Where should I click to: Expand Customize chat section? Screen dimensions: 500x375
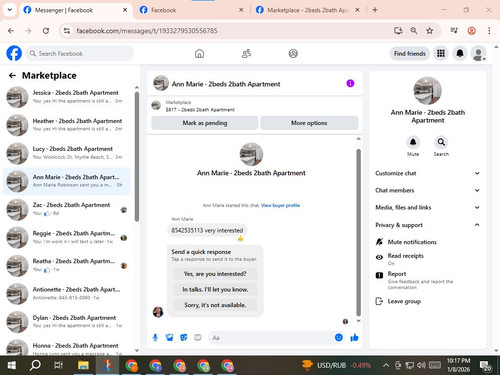point(428,173)
